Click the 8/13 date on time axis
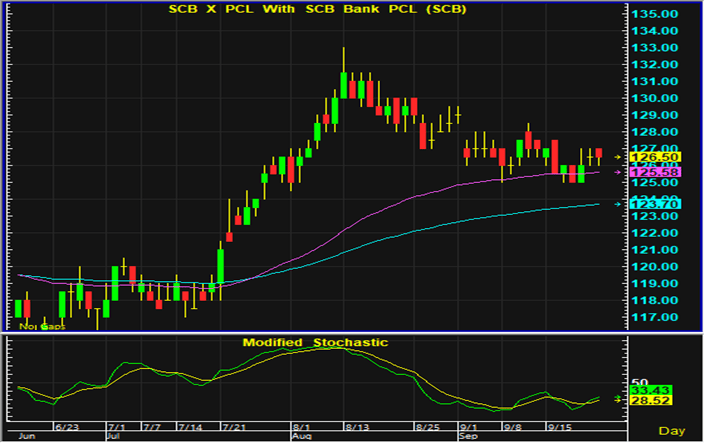 coord(358,426)
